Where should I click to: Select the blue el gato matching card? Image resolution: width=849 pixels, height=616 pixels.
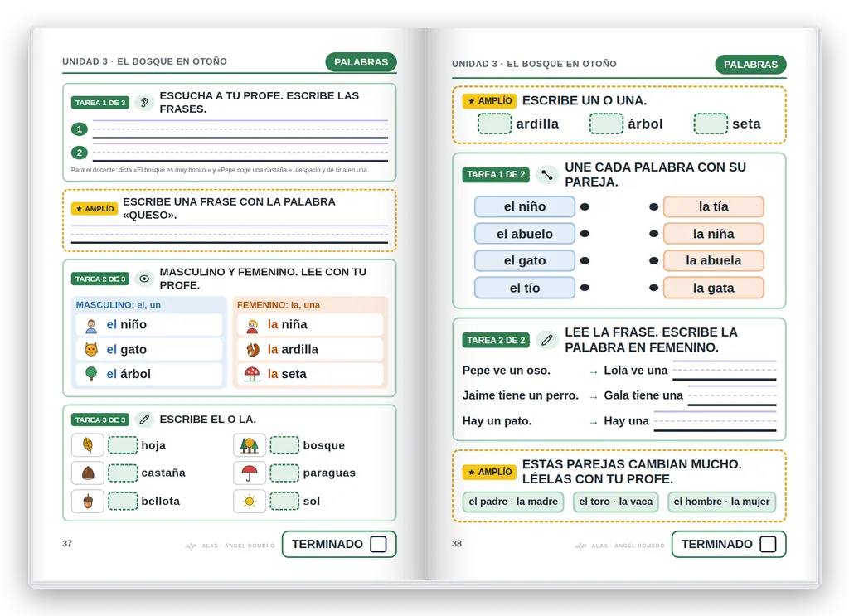point(525,261)
